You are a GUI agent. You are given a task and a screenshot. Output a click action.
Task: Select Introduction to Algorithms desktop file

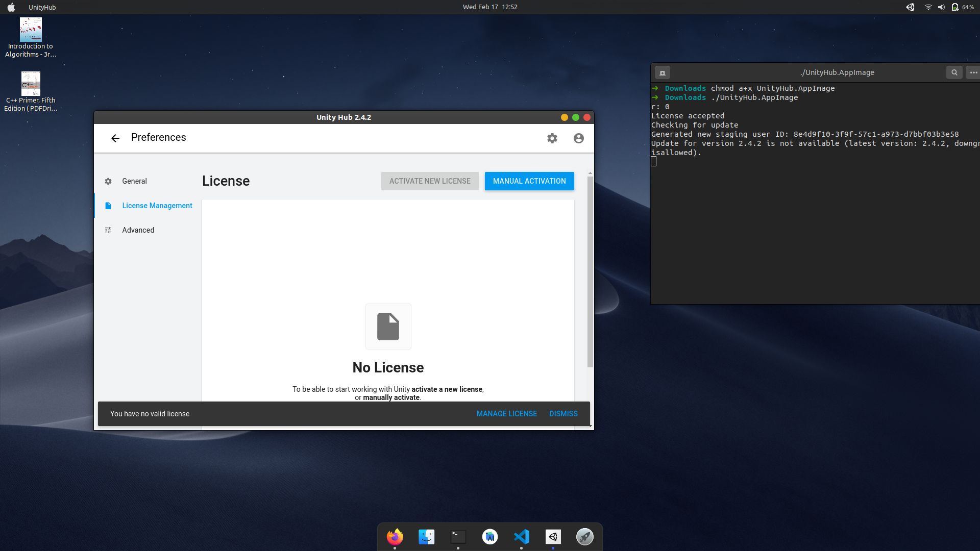pos(31,38)
